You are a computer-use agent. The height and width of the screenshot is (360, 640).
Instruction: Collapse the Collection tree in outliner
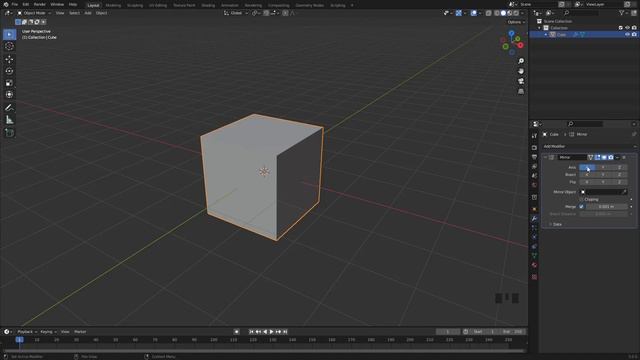pyautogui.click(x=539, y=28)
